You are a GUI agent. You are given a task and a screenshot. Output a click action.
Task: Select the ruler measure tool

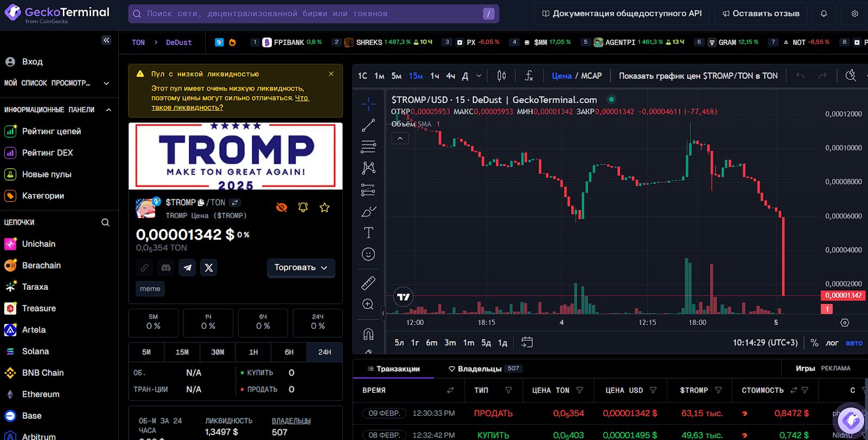pyautogui.click(x=368, y=283)
